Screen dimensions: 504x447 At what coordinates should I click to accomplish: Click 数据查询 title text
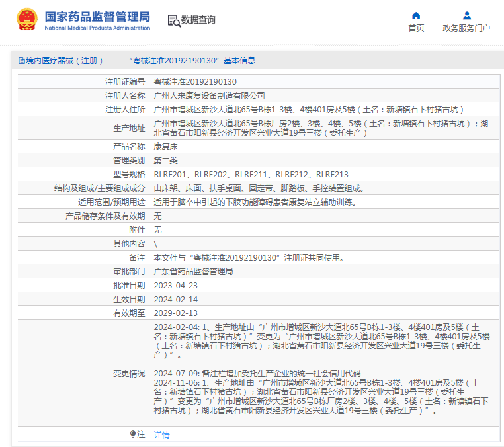tap(198, 20)
